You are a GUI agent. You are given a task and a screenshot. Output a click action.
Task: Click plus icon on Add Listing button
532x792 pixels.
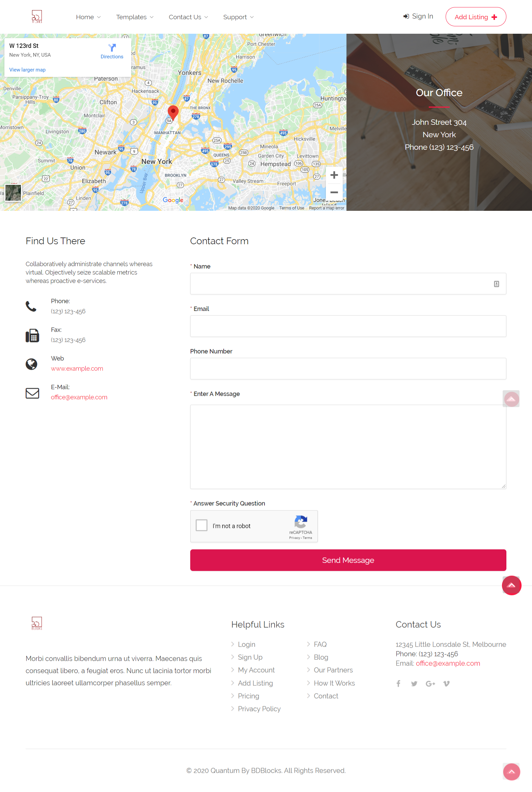pos(494,17)
